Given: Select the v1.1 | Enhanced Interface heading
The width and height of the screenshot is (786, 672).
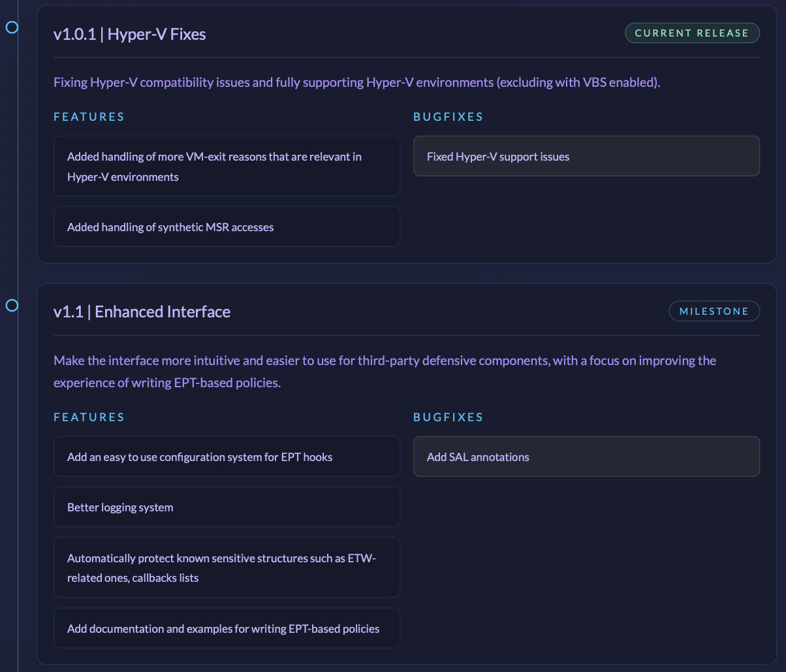Looking at the screenshot, I should (x=142, y=312).
